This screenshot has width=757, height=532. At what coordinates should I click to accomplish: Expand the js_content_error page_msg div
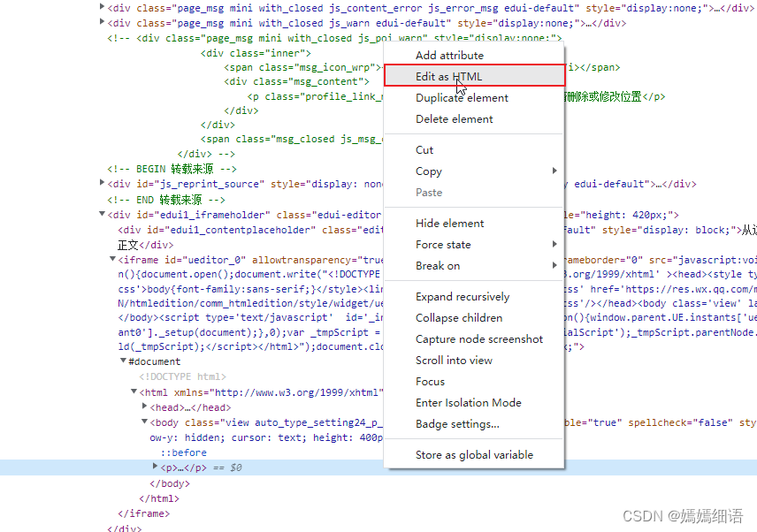(x=102, y=7)
